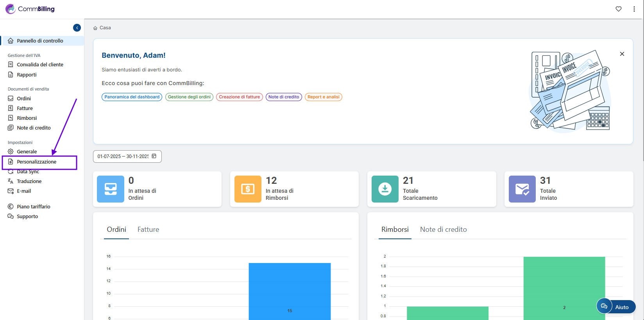Click the purple sent mail icon tile
This screenshot has height=320, width=644.
pos(522,189)
